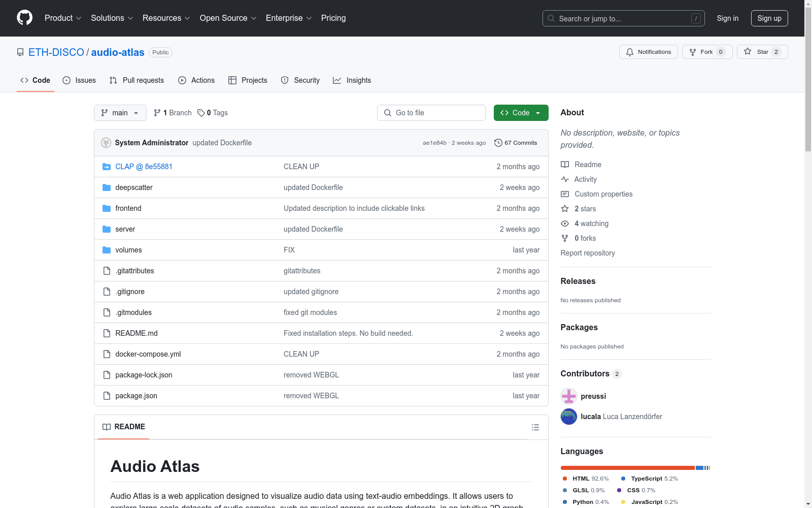Open the .gitmodules file
This screenshot has width=812, height=508.
133,312
